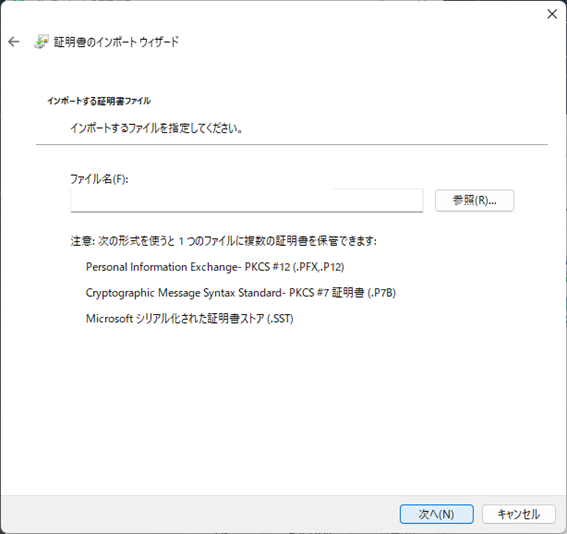Open file browser with 参照(R)... button
Viewport: 567px width, 534px height.
(474, 200)
